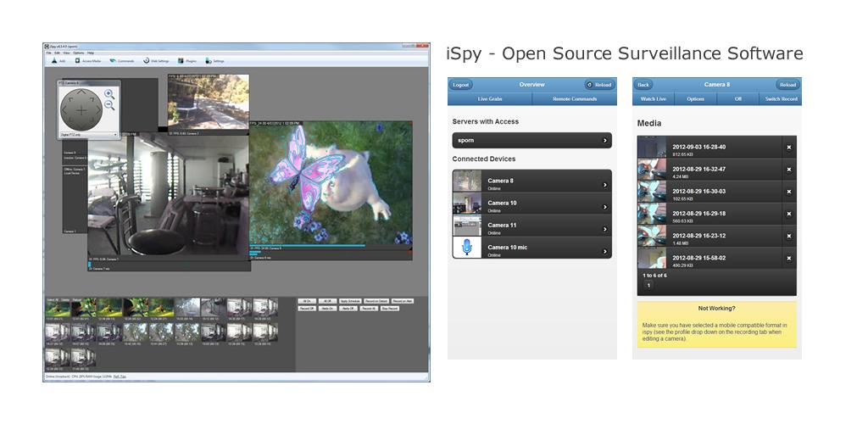868x424 pixels.
Task: Click the up arrow on the PTZ dial
Action: [81, 92]
